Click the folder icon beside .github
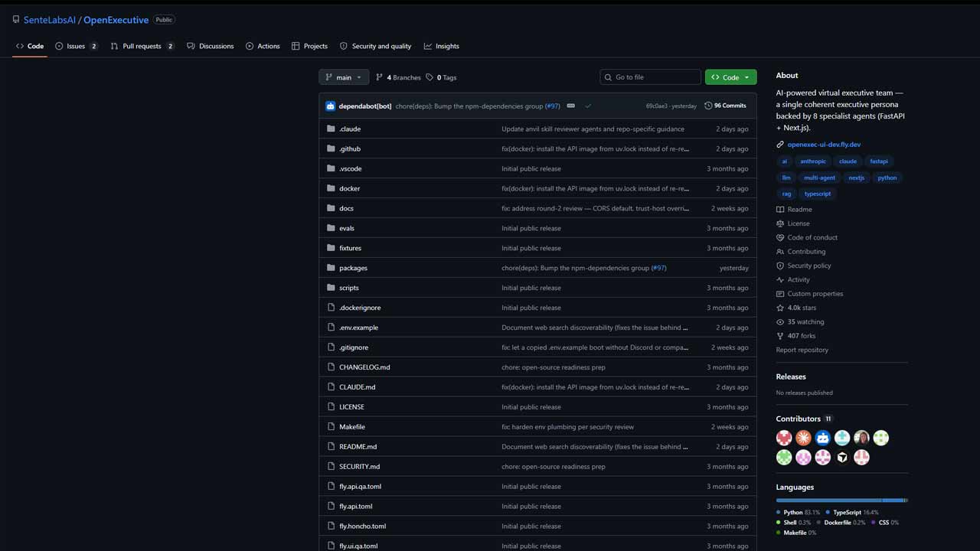Viewport: 980px width, 551px height. pos(331,148)
